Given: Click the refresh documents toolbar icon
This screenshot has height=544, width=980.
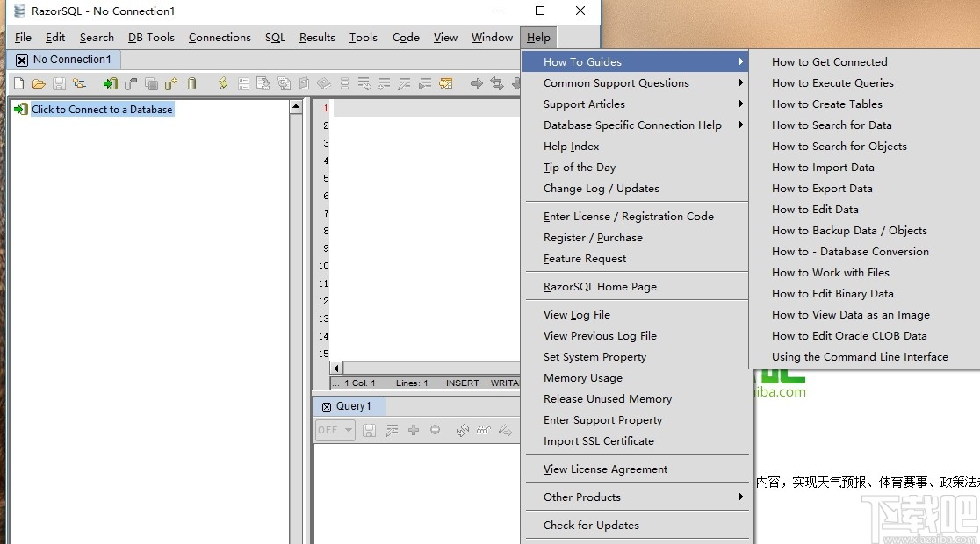Looking at the screenshot, I should (x=284, y=83).
